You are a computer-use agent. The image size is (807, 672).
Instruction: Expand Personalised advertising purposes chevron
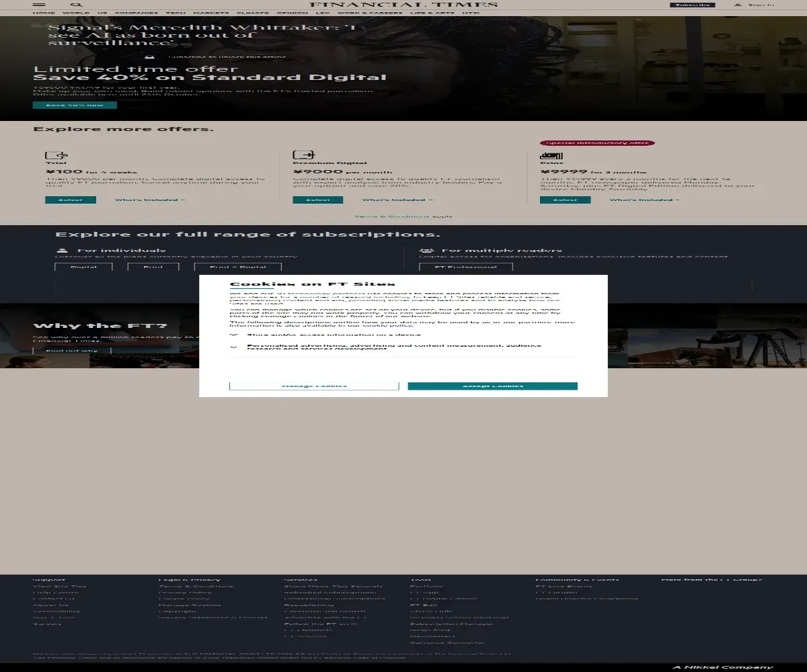pos(234,347)
